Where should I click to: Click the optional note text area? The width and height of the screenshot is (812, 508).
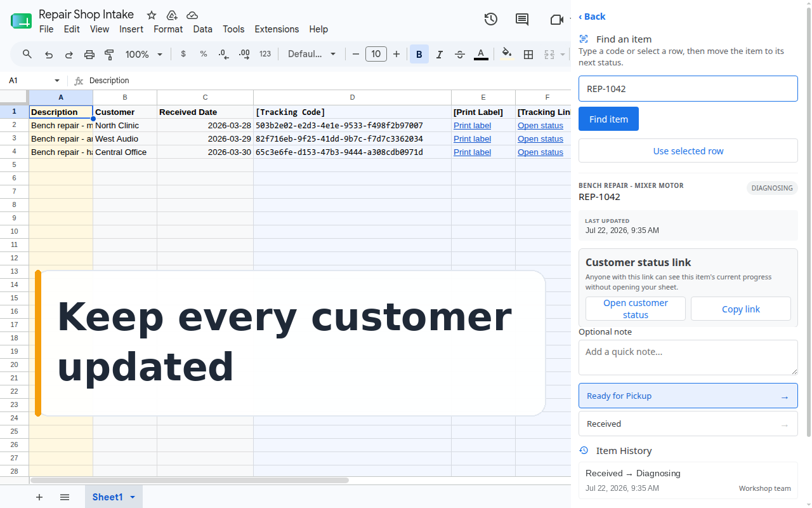click(688, 358)
